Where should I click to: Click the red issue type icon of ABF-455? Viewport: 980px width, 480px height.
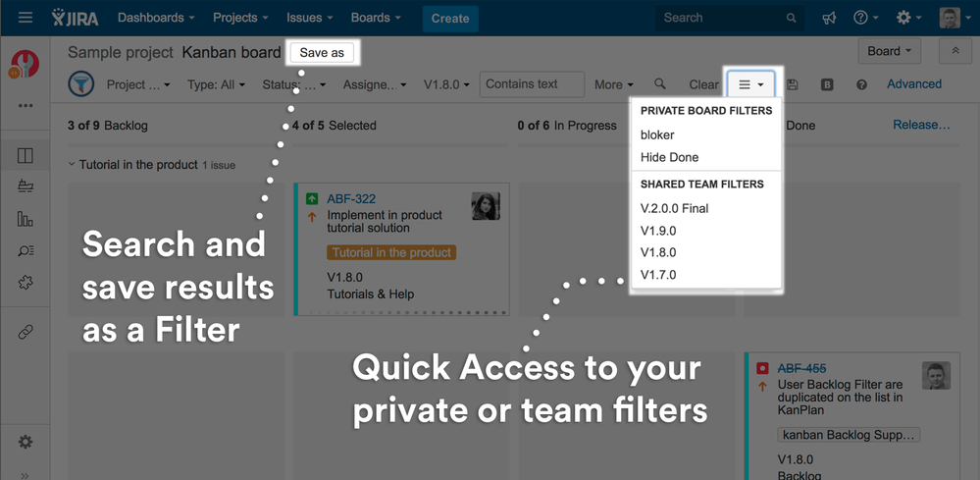(x=762, y=368)
